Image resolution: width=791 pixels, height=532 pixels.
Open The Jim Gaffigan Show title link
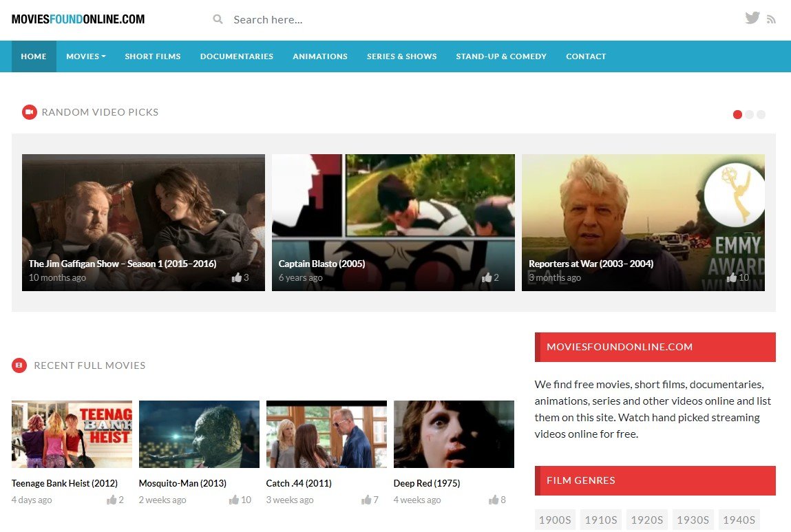pyautogui.click(x=122, y=264)
